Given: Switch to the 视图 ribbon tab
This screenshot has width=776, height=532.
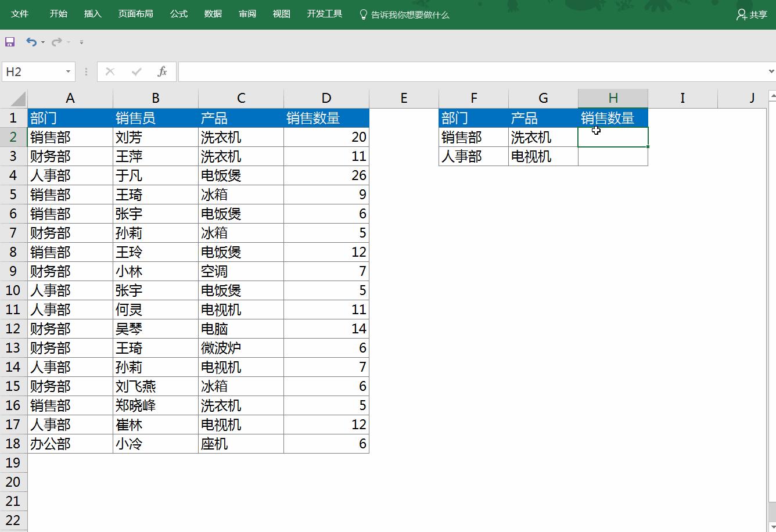Looking at the screenshot, I should [281, 13].
